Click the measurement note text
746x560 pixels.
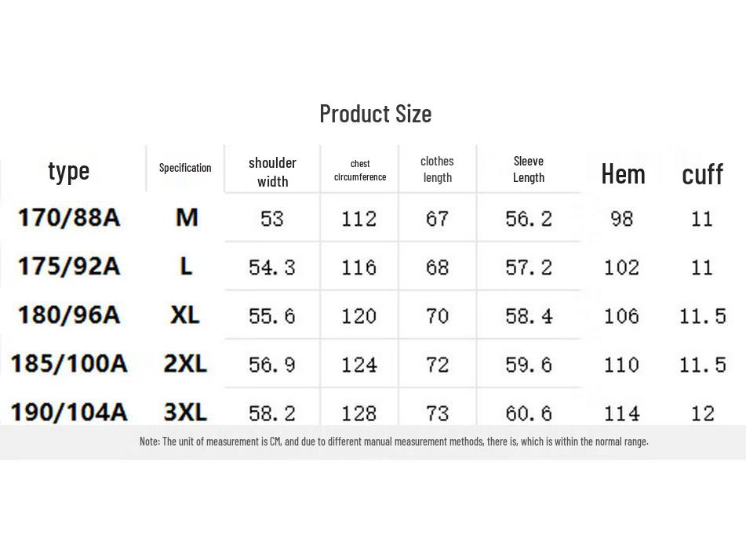pyautogui.click(x=394, y=442)
